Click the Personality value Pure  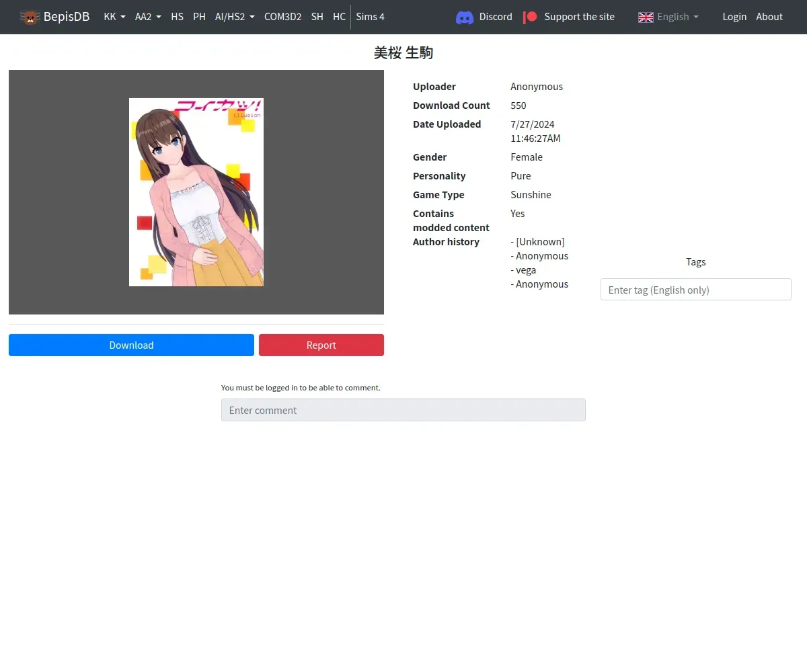pos(521,176)
